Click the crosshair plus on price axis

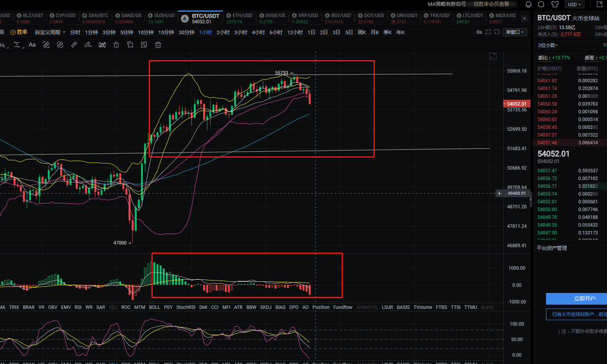pos(499,193)
